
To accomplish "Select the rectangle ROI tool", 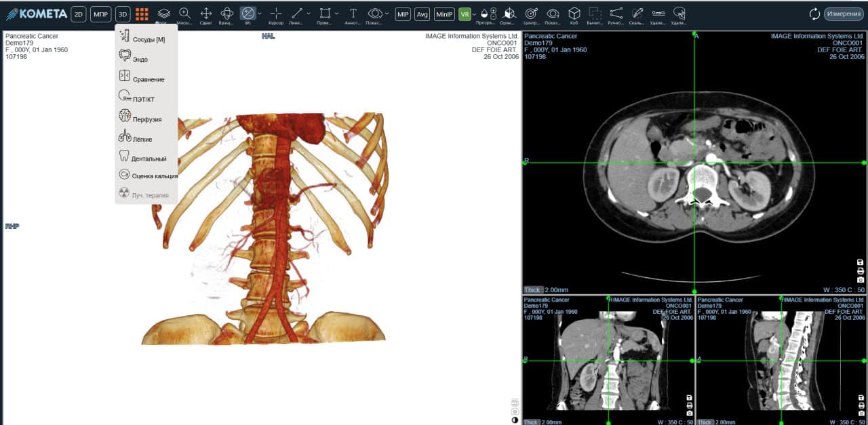I will pyautogui.click(x=325, y=14).
